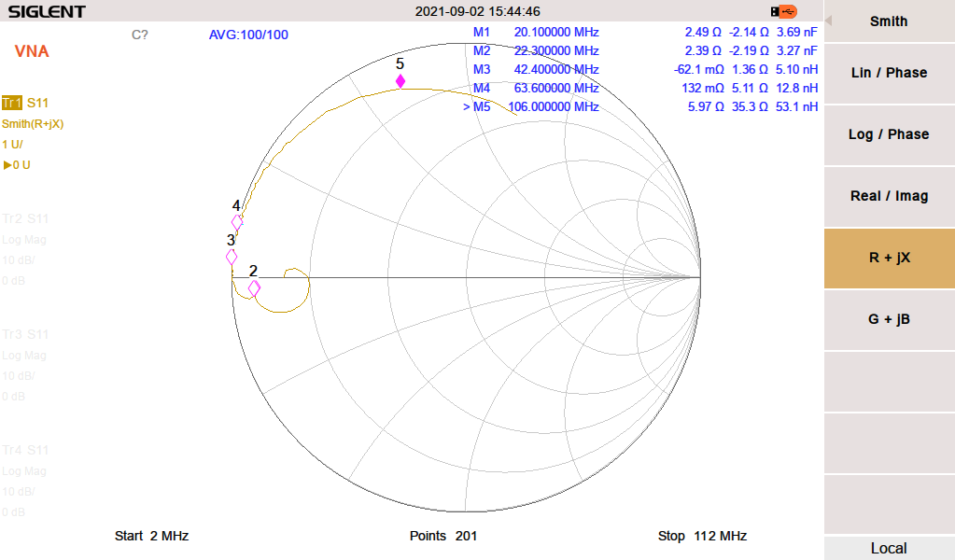The image size is (955, 560).
Task: Click the Stop 112 MHz frequency field
Action: pos(702,536)
